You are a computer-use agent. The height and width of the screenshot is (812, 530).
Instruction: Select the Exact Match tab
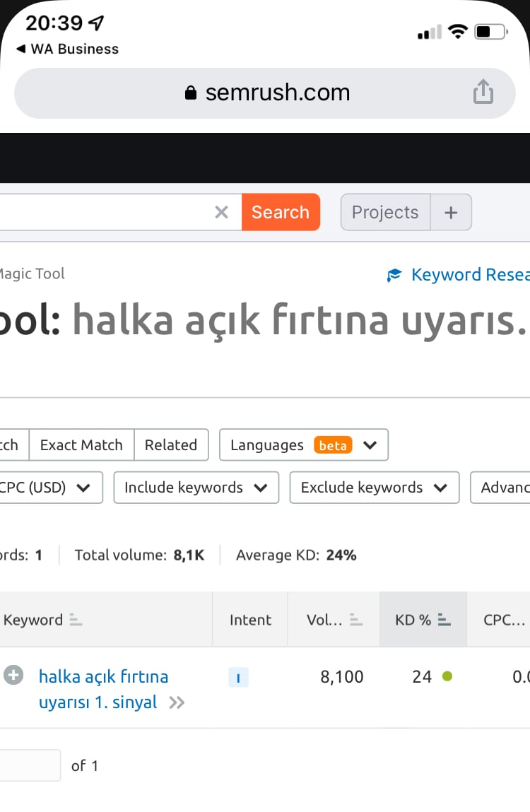point(81,445)
